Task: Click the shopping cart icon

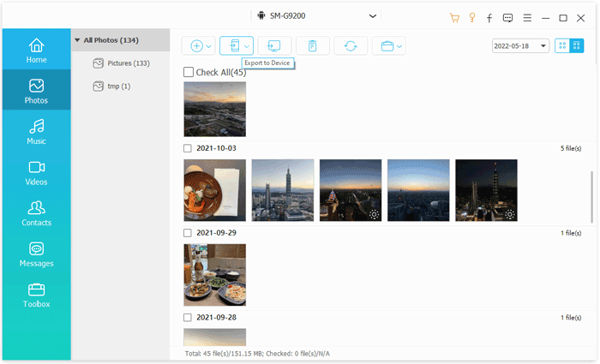Action: click(454, 17)
